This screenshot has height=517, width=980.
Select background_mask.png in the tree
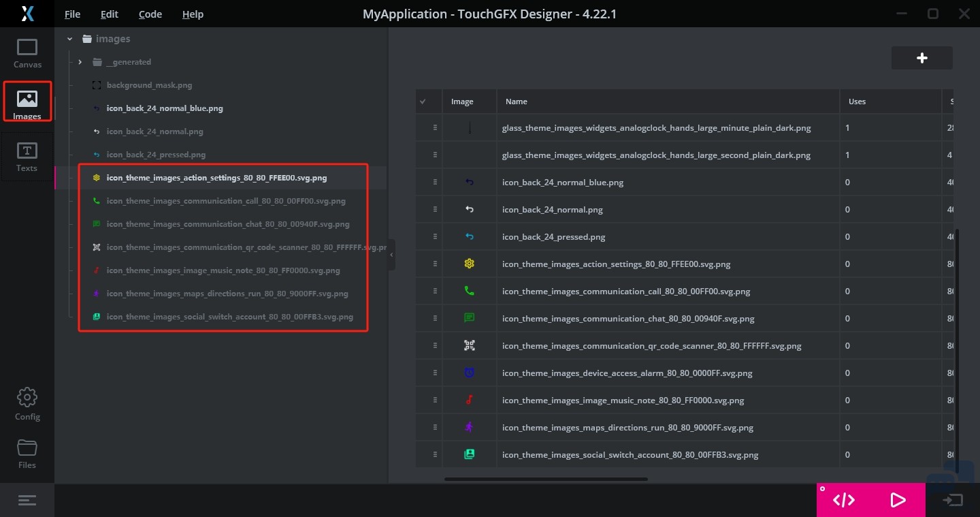click(x=149, y=85)
